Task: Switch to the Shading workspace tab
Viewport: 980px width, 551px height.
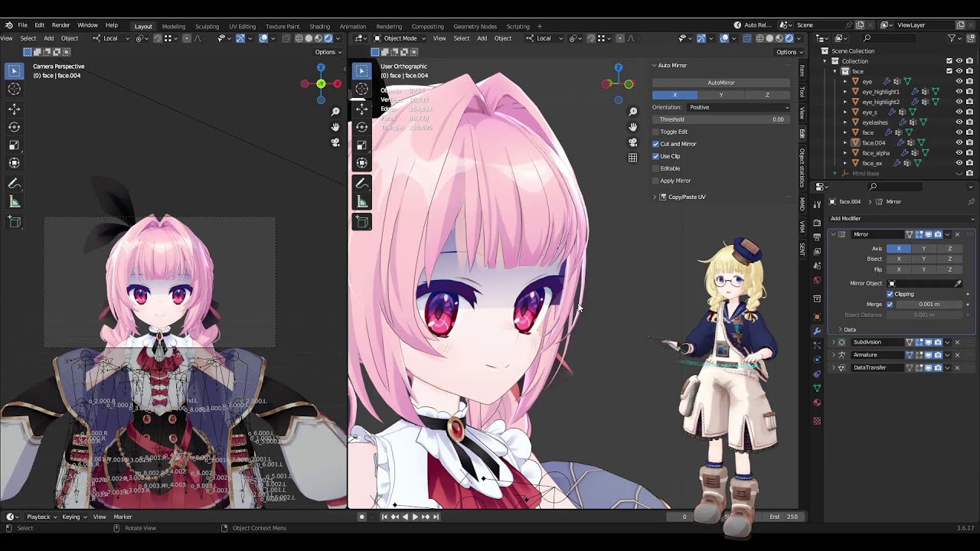Action: pyautogui.click(x=319, y=26)
